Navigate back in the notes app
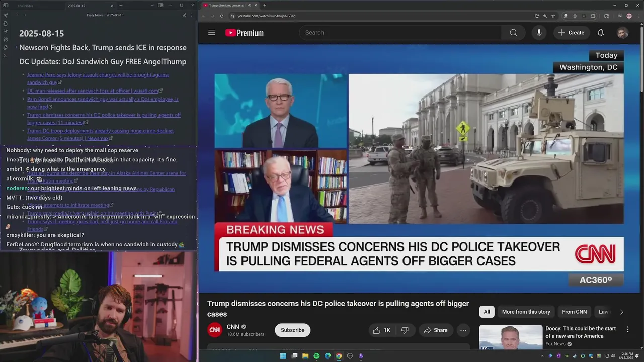 (x=17, y=15)
